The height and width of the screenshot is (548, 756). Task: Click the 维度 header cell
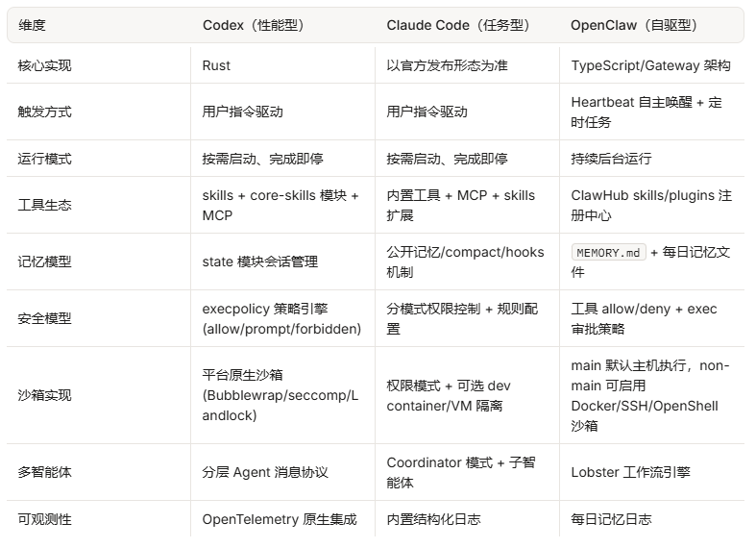[x=32, y=25]
